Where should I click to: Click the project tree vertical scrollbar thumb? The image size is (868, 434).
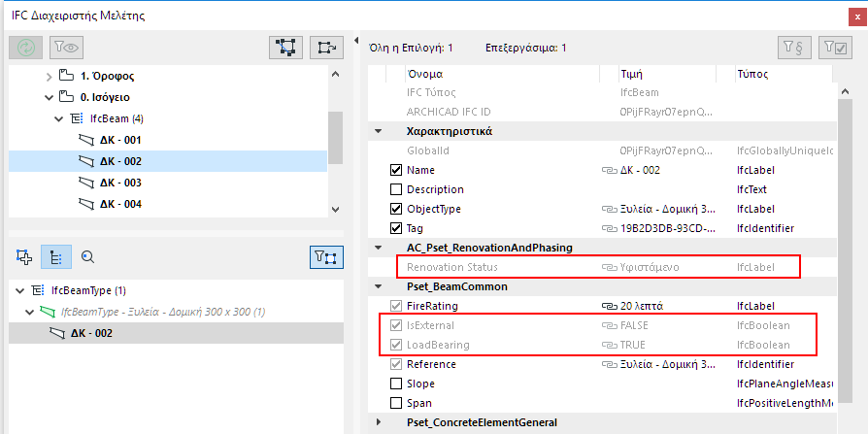pos(335,136)
